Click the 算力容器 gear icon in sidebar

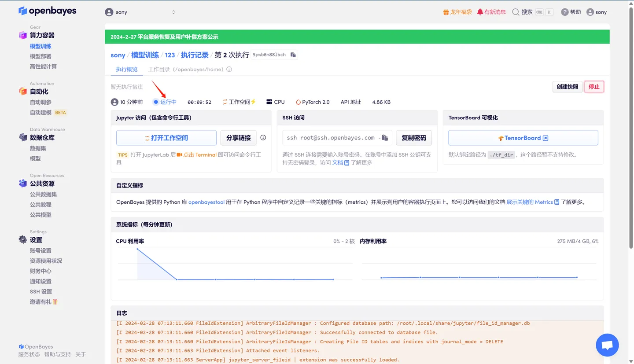pos(23,35)
